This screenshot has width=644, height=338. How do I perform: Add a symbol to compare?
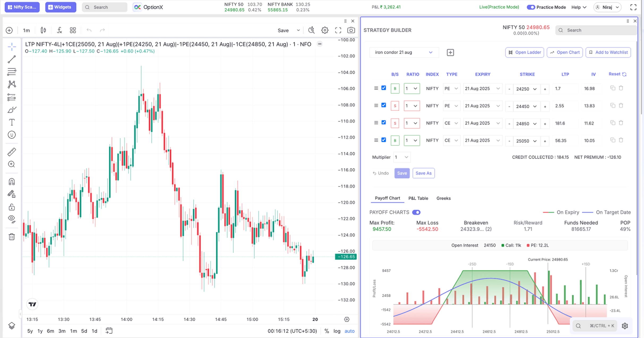[9, 30]
